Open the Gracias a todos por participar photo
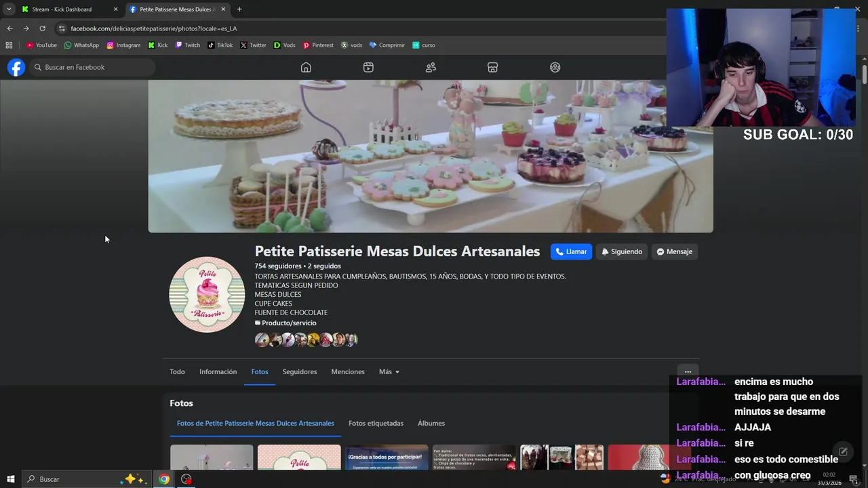This screenshot has height=488, width=868. click(387, 457)
